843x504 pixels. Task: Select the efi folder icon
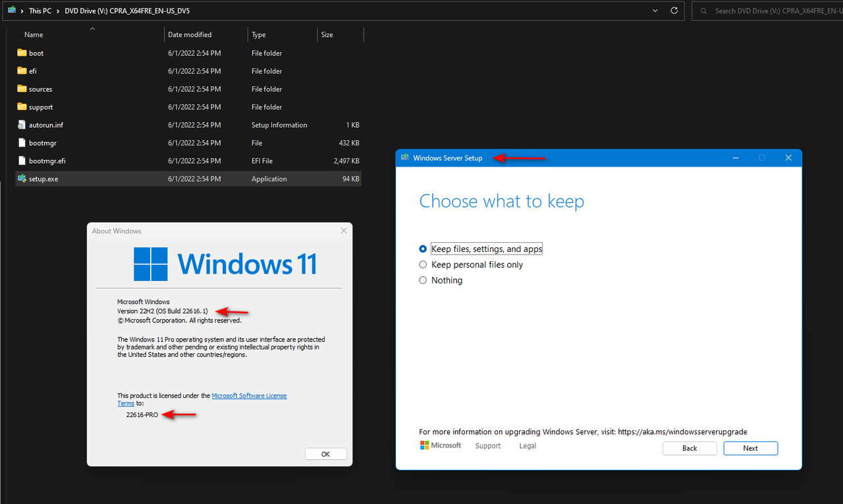point(22,70)
